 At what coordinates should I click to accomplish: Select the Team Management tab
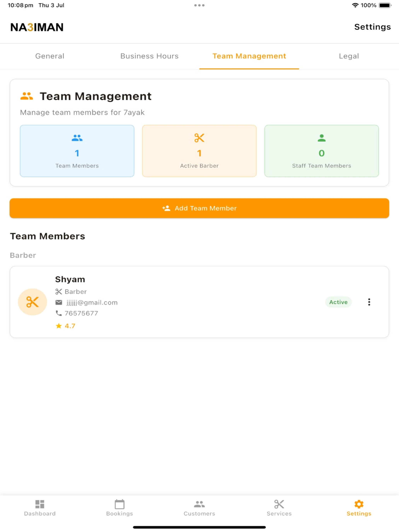[249, 56]
